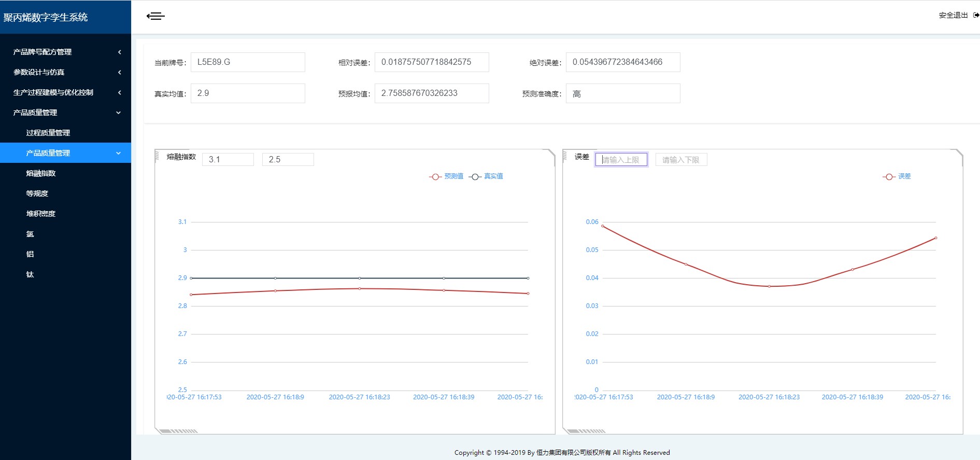The width and height of the screenshot is (980, 460).
Task: Click the 请输入上限 error upper limit field
Action: 621,160
